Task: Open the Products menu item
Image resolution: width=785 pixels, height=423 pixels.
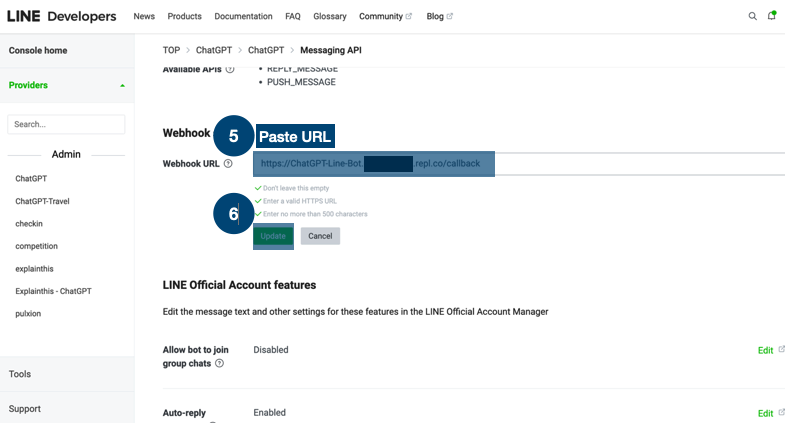Action: point(184,16)
